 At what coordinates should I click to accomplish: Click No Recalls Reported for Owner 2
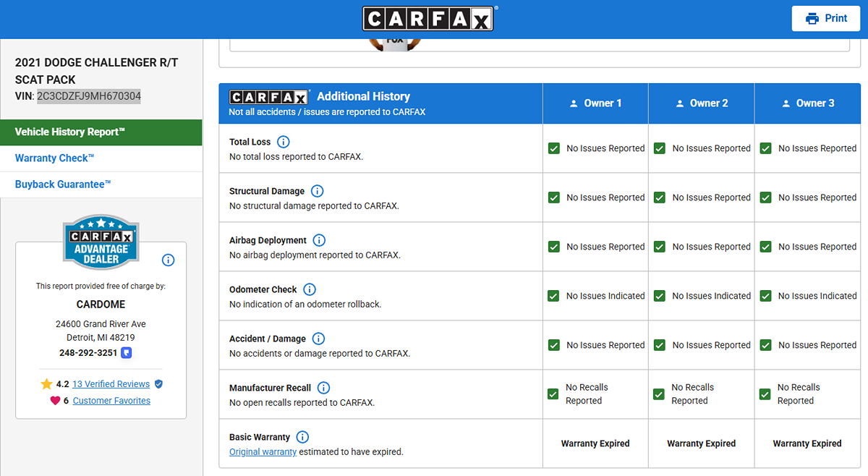(x=693, y=394)
